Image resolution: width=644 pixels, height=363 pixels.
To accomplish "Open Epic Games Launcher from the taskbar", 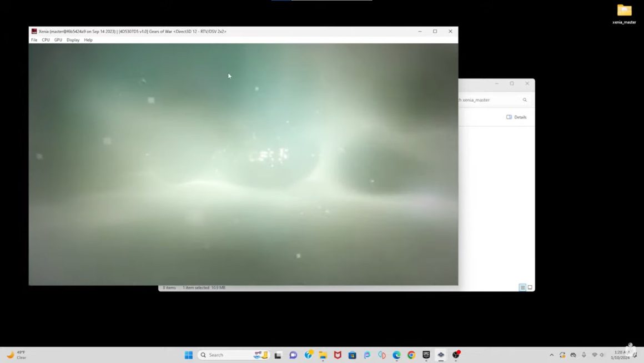I will [x=426, y=355].
